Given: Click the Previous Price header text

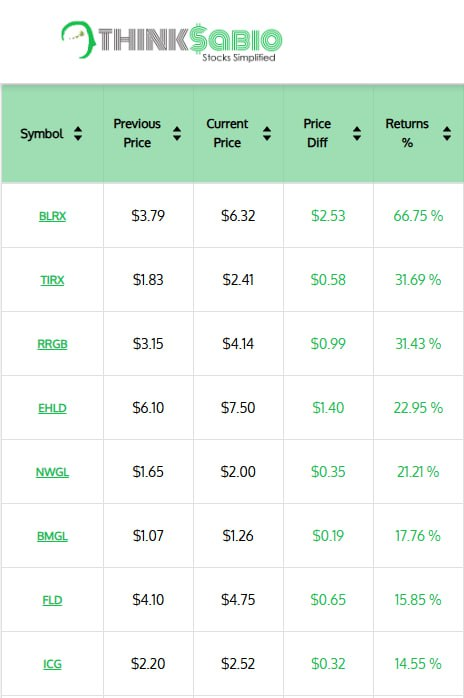Looking at the screenshot, I should (x=137, y=133).
